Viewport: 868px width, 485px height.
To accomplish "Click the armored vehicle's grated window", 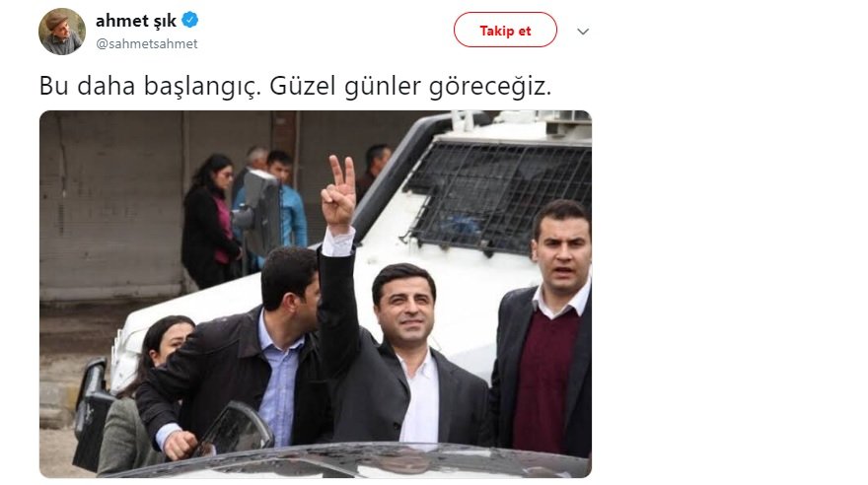I will point(498,193).
